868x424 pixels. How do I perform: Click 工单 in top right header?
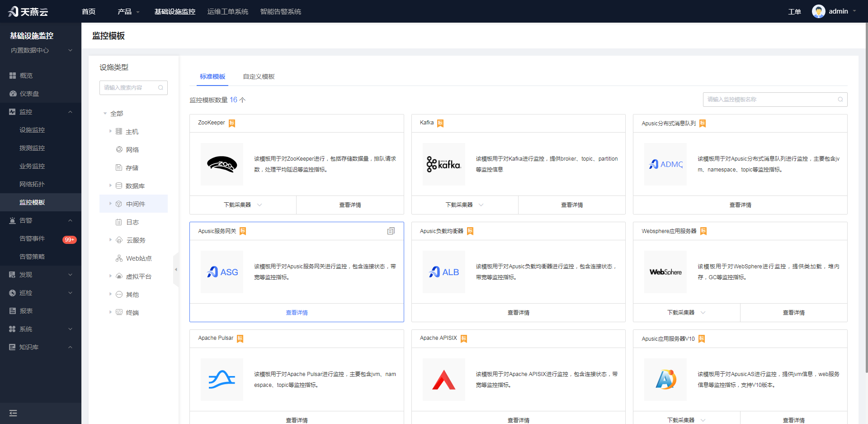pos(794,12)
